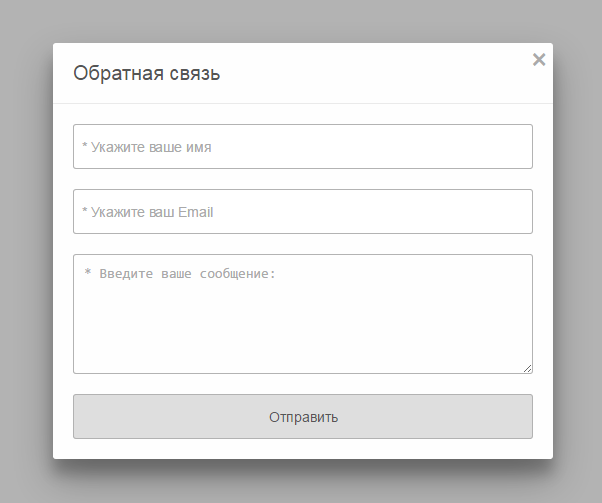The image size is (602, 503).
Task: Focus the Email input field
Action: click(x=302, y=212)
